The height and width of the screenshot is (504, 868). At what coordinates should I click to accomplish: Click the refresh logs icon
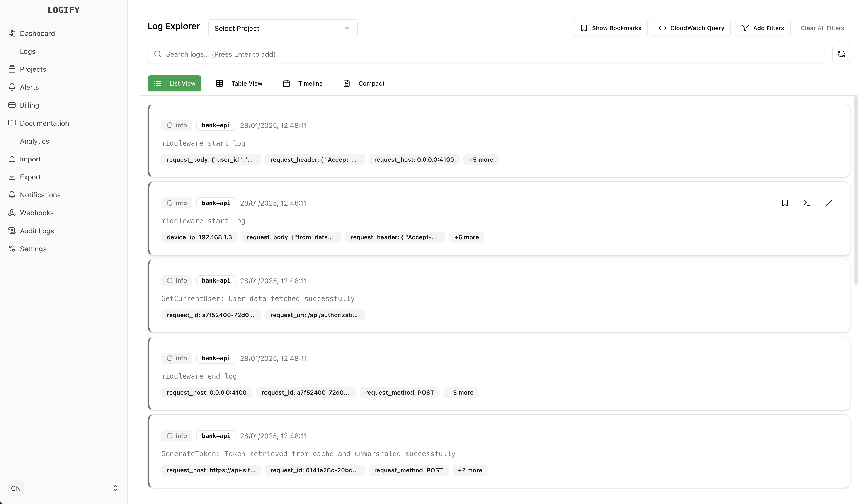coord(841,54)
